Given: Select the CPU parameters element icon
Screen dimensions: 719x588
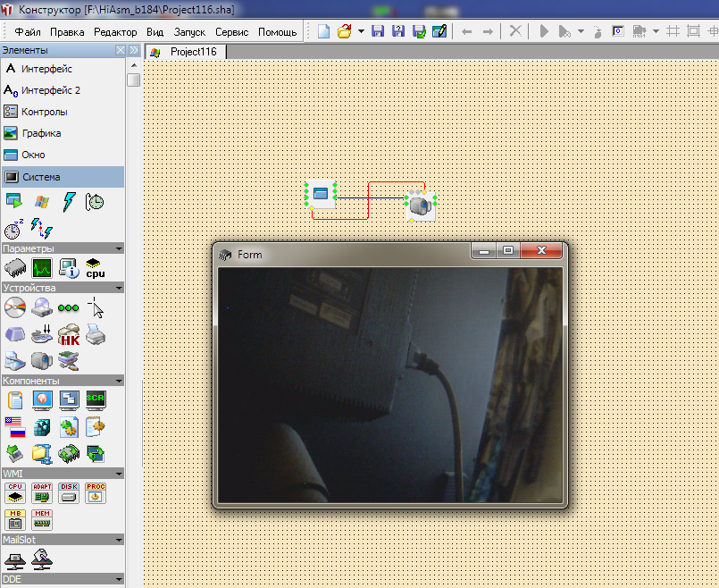Looking at the screenshot, I should [95, 267].
